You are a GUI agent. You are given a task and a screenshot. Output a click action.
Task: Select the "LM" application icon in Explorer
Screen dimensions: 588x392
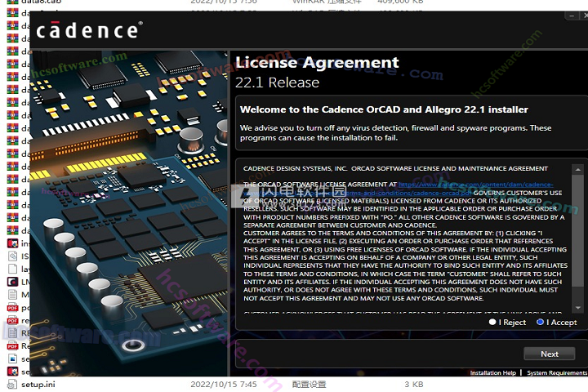[x=12, y=282]
